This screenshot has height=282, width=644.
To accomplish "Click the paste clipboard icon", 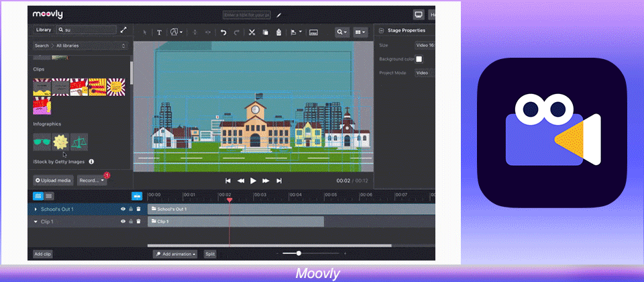I will (278, 32).
